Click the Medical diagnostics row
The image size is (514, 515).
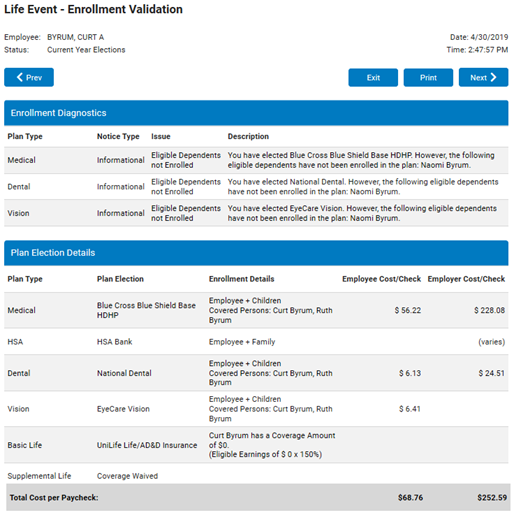pyautogui.click(x=256, y=160)
